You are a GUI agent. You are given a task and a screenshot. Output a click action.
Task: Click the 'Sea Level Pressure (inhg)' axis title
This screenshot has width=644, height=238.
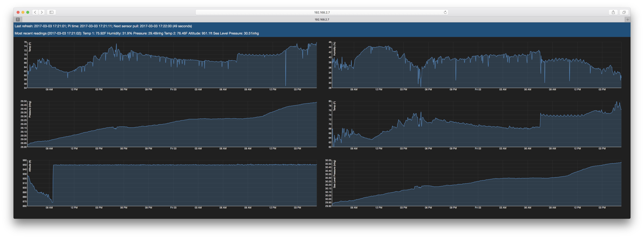pos(335,174)
